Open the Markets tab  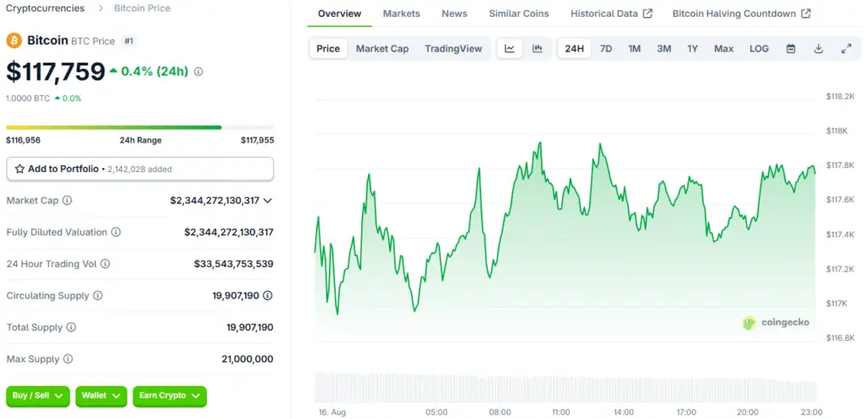click(401, 14)
